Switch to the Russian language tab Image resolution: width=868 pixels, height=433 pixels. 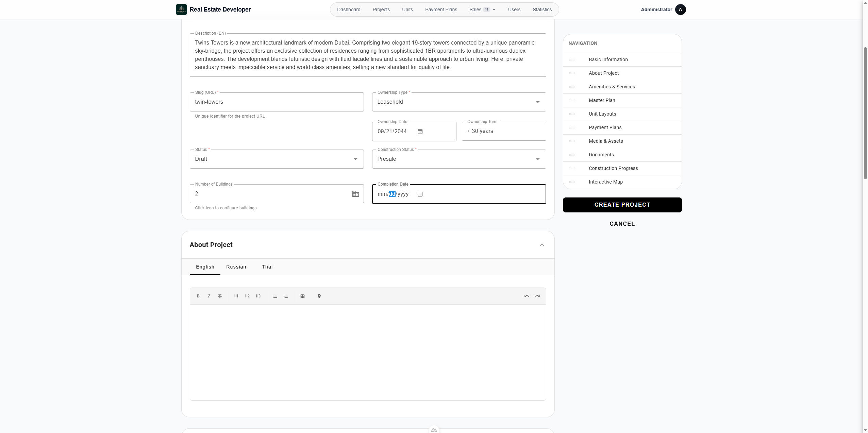[x=236, y=267]
